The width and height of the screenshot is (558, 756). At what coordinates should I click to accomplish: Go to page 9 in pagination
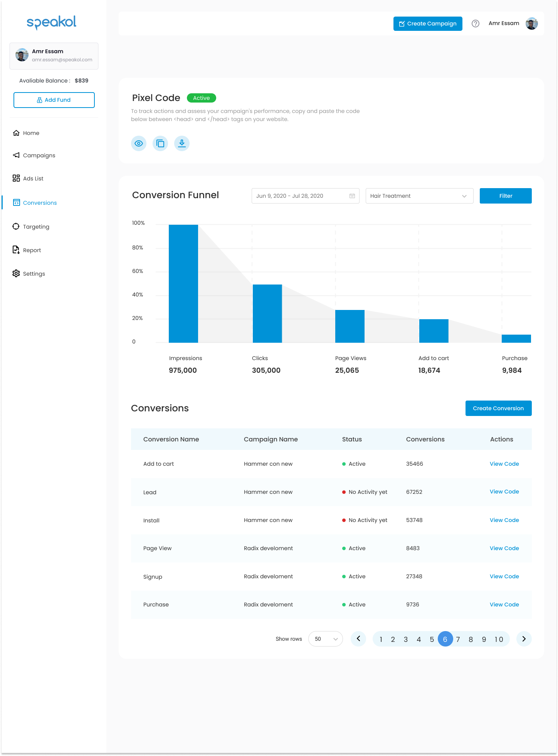484,639
